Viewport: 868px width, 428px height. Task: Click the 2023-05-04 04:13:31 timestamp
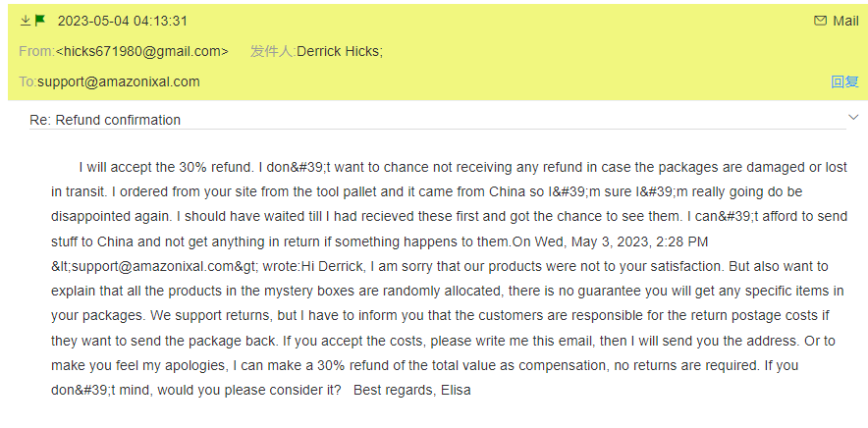pos(123,21)
